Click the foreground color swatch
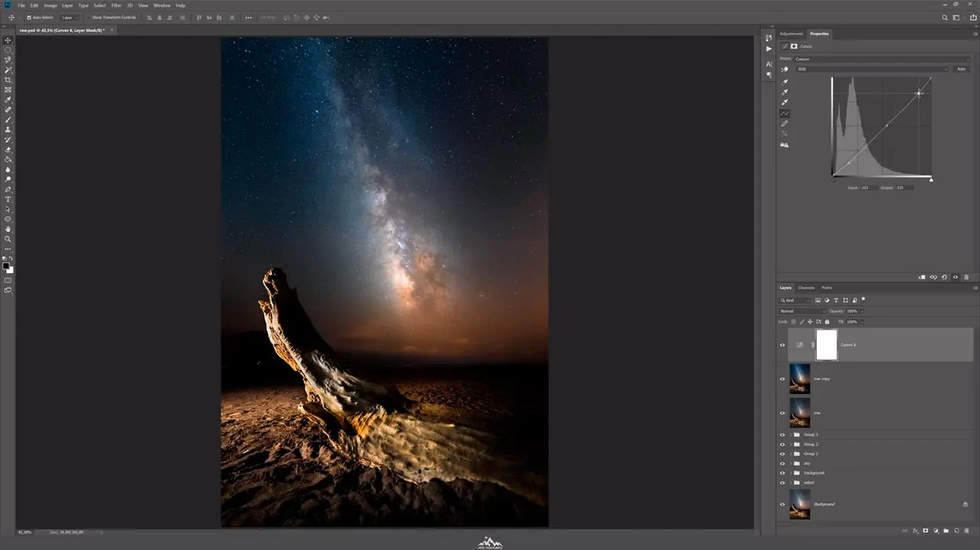 point(6,265)
